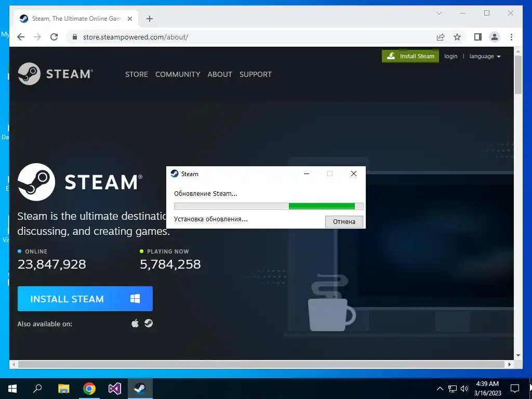
Task: Open the Windows Start menu
Action: coord(12,389)
